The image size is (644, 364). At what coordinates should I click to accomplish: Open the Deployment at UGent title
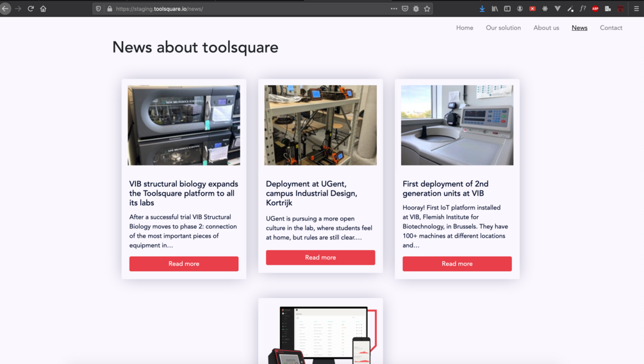point(311,193)
